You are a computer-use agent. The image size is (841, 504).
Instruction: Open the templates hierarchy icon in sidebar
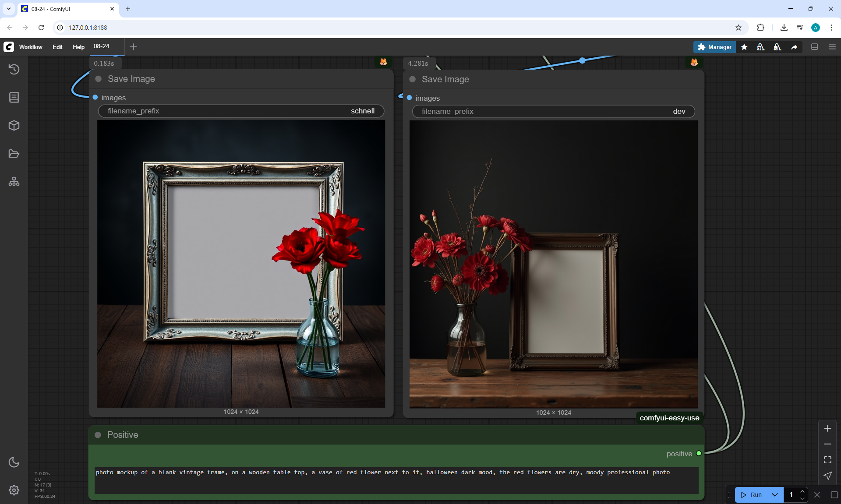(14, 181)
